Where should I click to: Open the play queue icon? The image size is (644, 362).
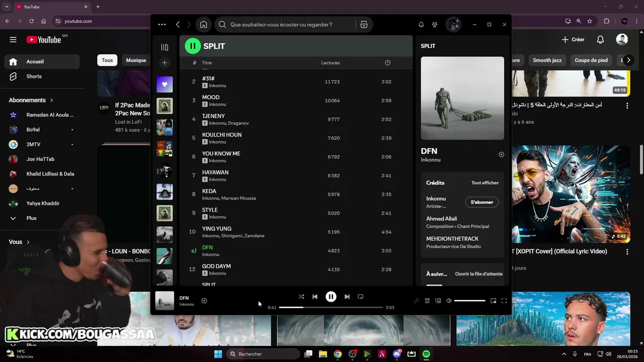[427, 301]
